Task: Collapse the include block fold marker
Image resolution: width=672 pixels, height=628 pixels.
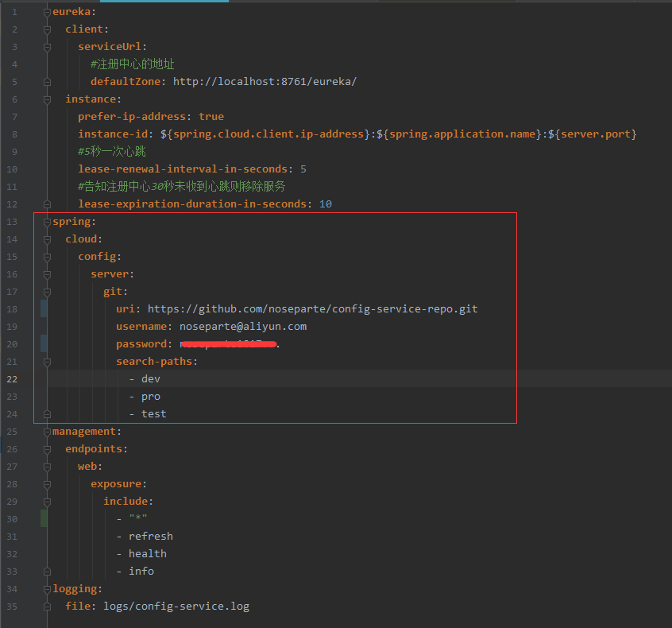Action: [47, 502]
